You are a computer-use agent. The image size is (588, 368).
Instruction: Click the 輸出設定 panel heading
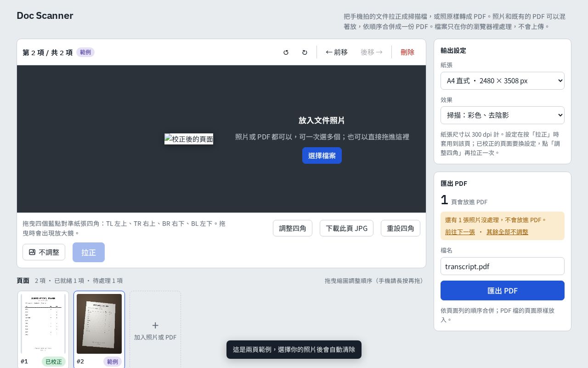[453, 51]
